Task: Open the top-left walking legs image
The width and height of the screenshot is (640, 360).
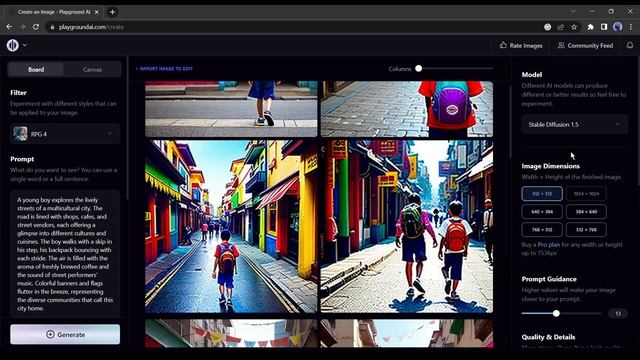Action: pos(231,109)
